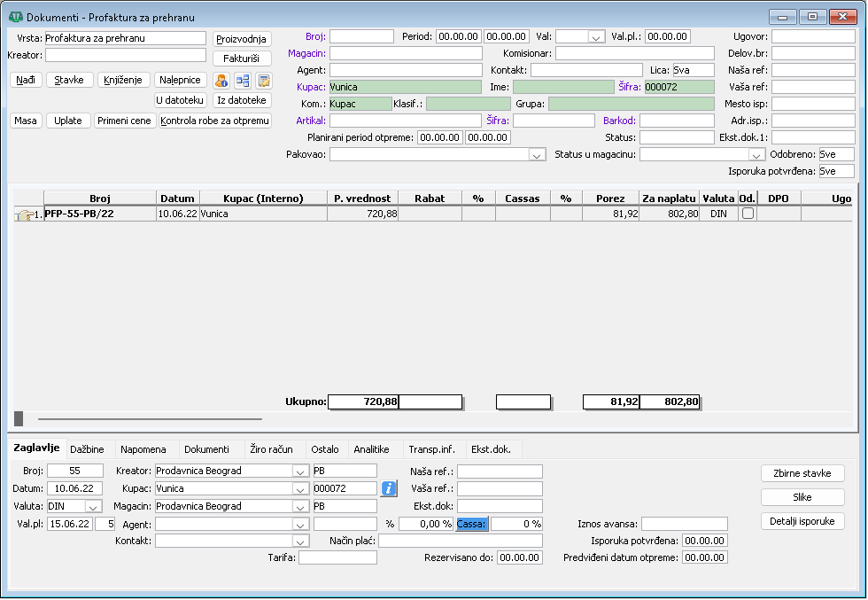
Task: Click the Fakturiši button
Action: pyautogui.click(x=242, y=58)
